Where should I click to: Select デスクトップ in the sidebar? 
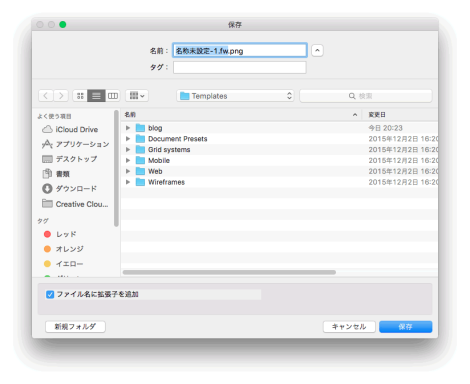click(70, 159)
